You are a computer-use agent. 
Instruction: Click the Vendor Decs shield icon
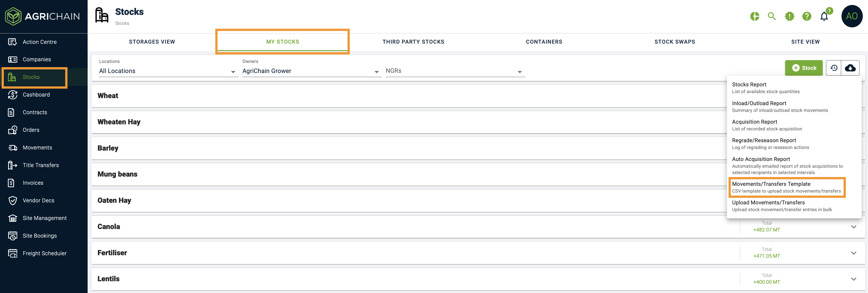point(12,201)
